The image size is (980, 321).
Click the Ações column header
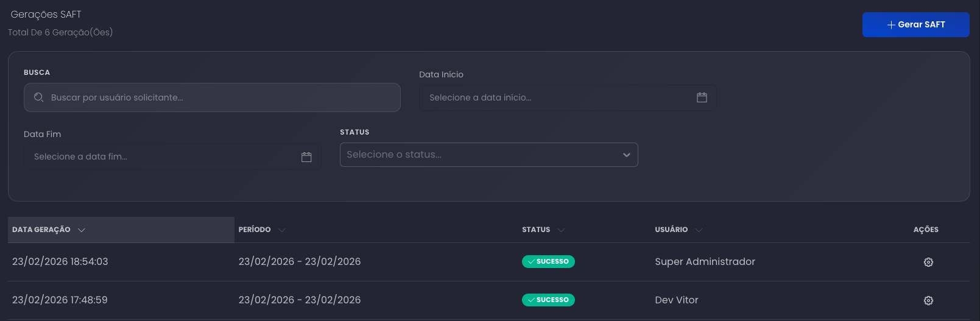pyautogui.click(x=926, y=230)
